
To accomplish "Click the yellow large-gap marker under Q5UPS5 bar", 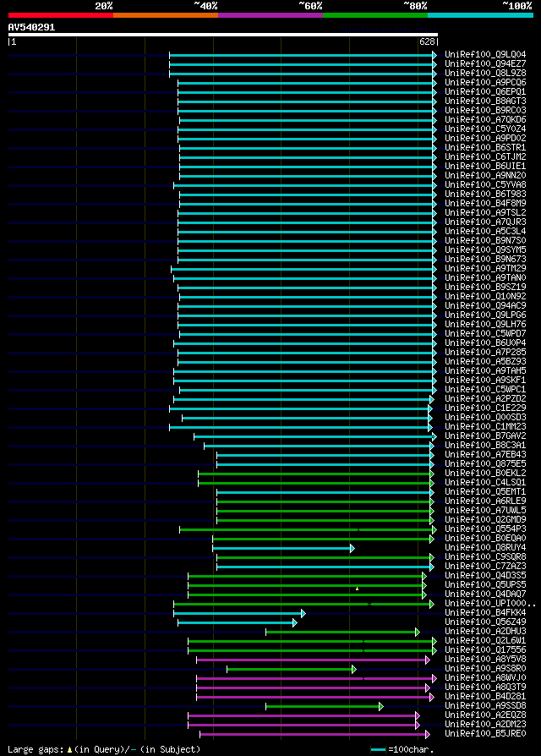I will tap(357, 589).
